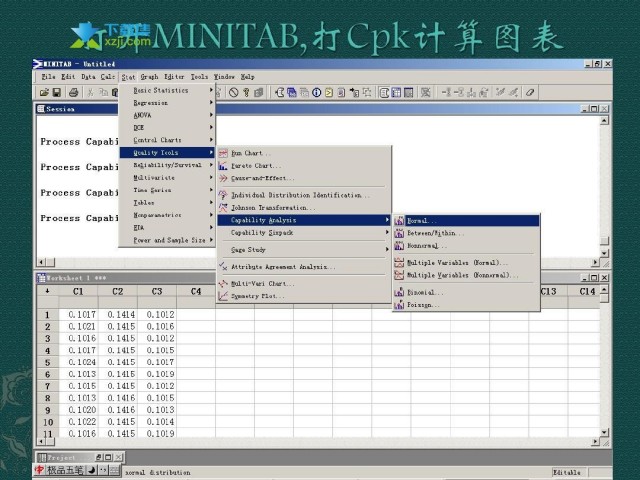Click the Cut scissors toolbar icon

90,93
